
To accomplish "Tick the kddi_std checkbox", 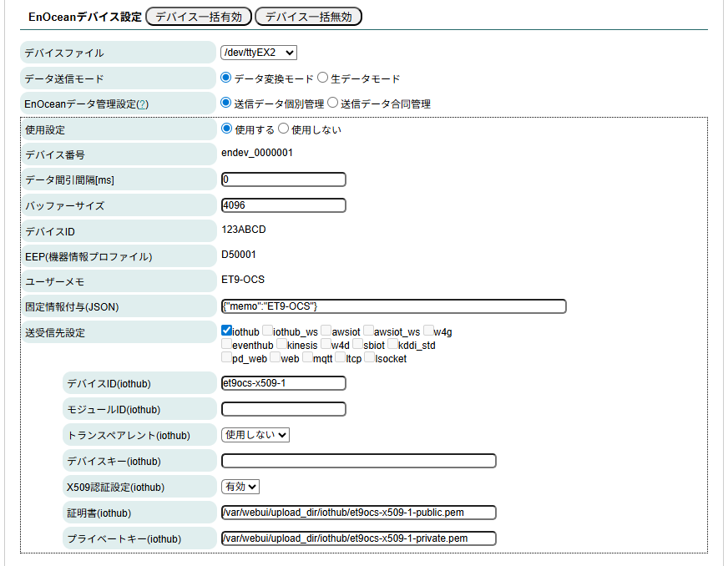I will point(392,344).
